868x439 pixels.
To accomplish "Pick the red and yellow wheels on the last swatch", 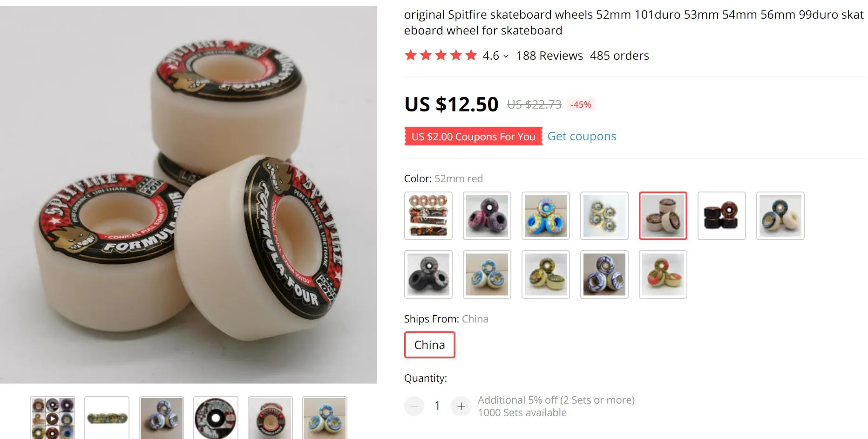I will [x=663, y=274].
